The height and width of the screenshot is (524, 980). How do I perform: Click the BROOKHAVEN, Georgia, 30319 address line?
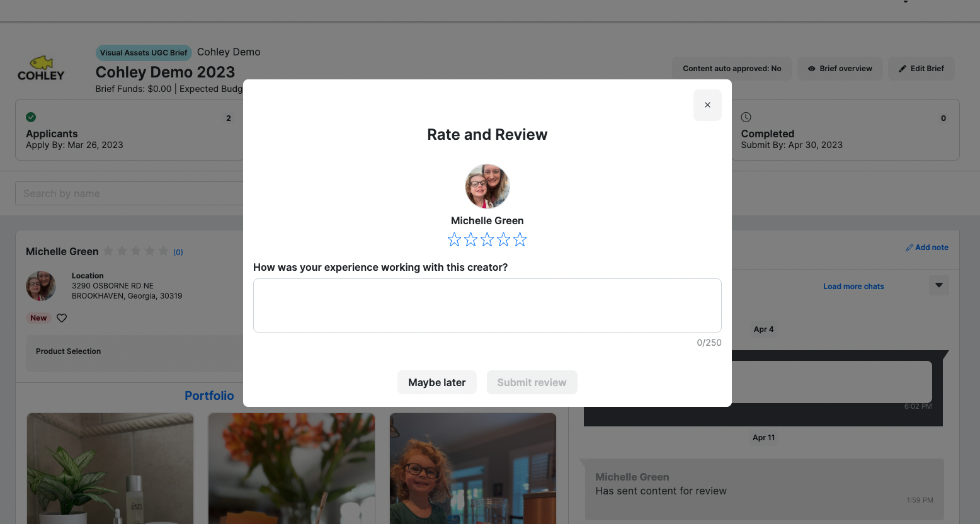point(127,296)
